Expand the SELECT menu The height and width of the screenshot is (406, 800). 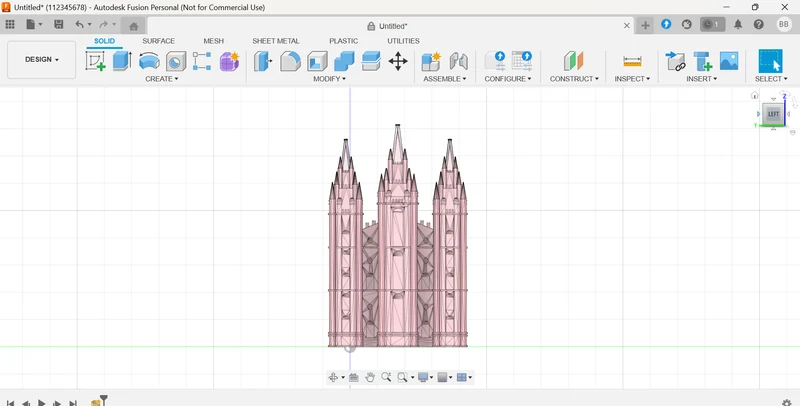(x=771, y=79)
